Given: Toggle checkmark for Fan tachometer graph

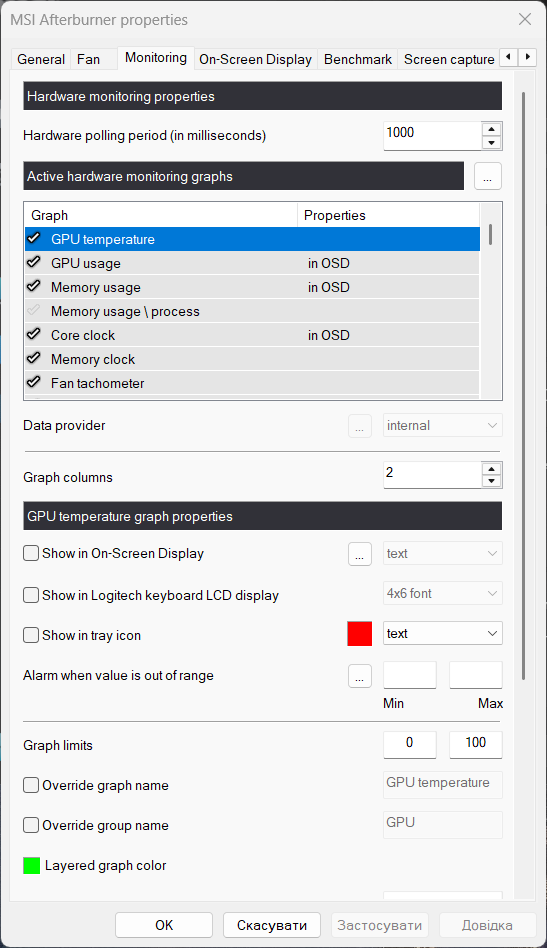Looking at the screenshot, I should [x=34, y=383].
